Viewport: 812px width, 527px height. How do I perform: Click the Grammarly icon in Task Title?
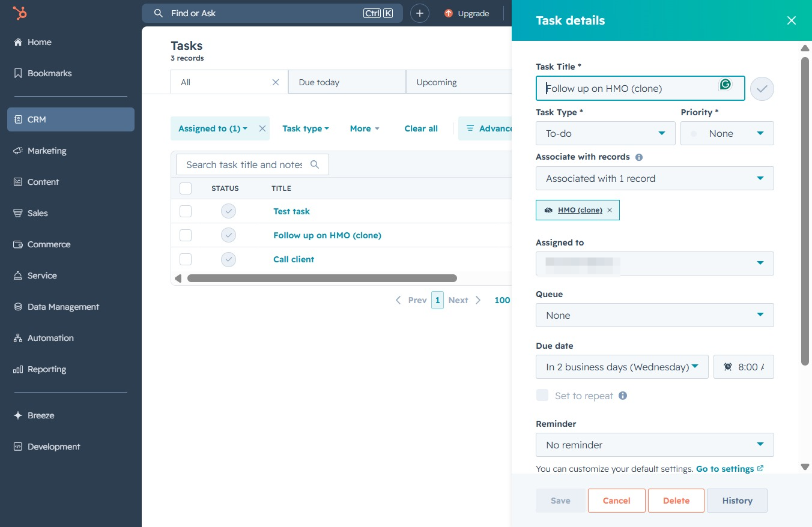coord(726,85)
